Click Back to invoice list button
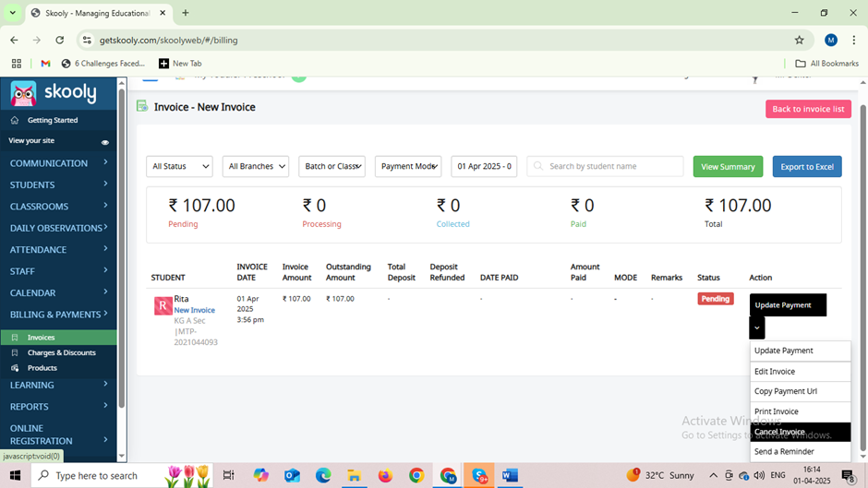 pos(808,109)
